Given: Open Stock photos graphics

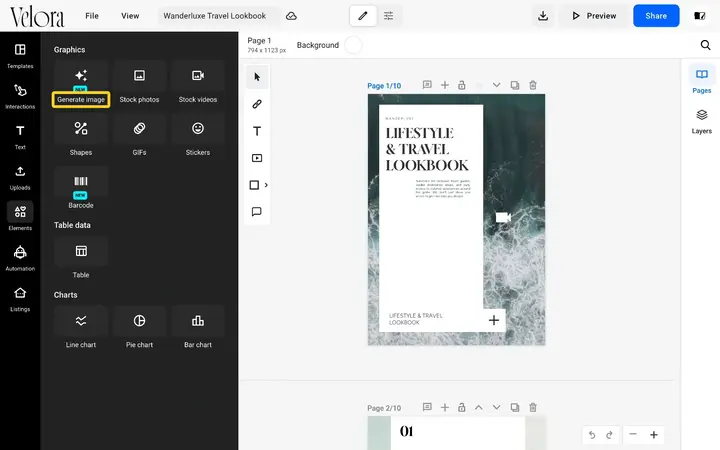Looking at the screenshot, I should coord(140,84).
